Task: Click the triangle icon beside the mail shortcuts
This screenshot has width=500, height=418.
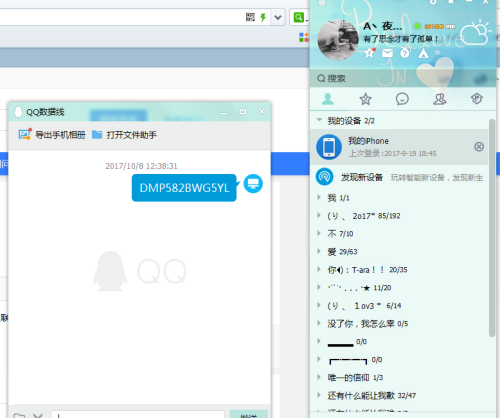Action: click(423, 53)
